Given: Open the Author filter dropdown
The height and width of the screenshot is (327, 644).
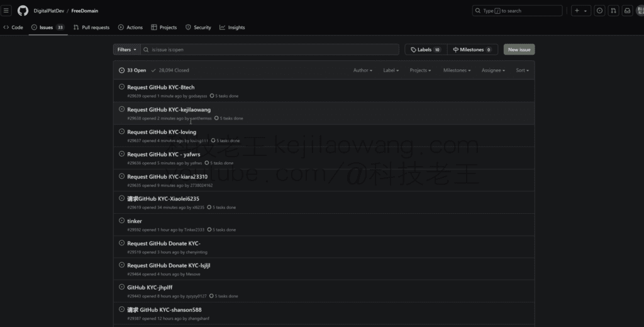Looking at the screenshot, I should tap(362, 70).
